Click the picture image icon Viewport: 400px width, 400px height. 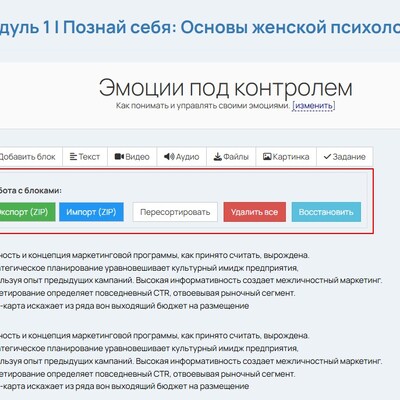tap(267, 156)
